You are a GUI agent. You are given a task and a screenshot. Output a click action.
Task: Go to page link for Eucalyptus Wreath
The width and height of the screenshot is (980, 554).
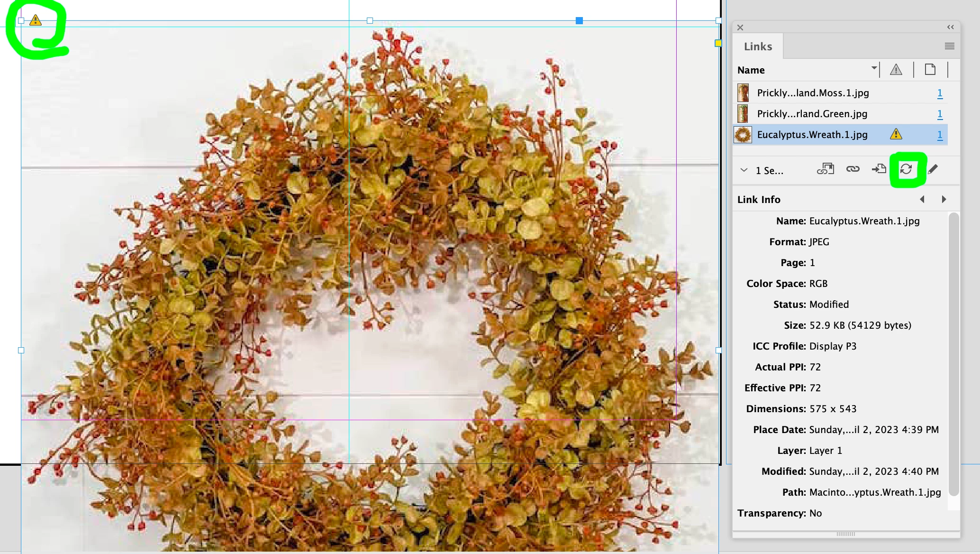pos(940,135)
